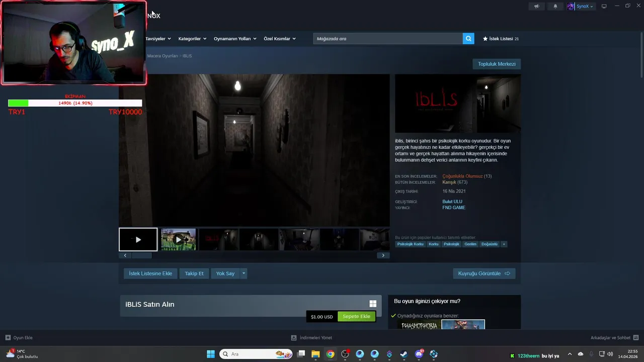This screenshot has height=362, width=644.
Task: Open Arkadaşlar ve Sohbet friends chat
Action: pos(614,338)
